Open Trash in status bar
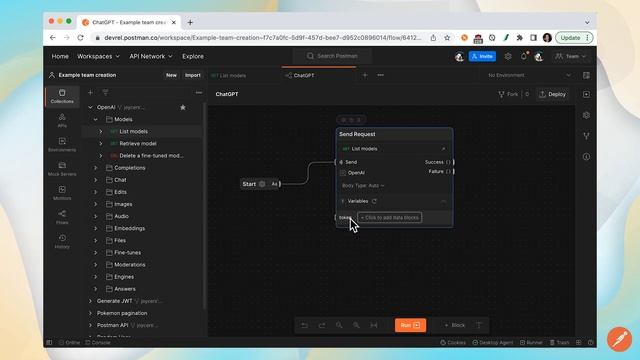This screenshot has width=640, height=360. click(559, 342)
